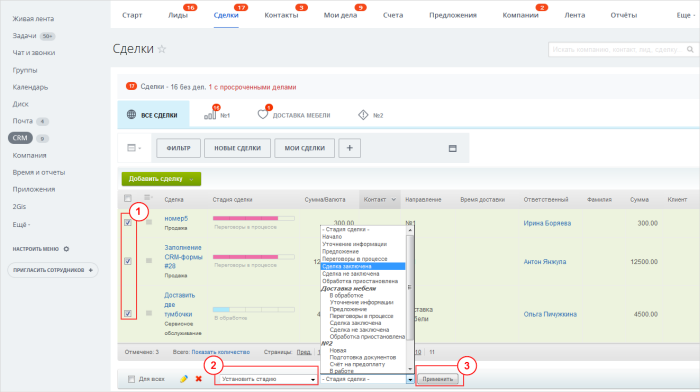Open the ВСЕ СДЕЛКИ globe tab
This screenshot has height=392, width=700.
pyautogui.click(x=152, y=115)
